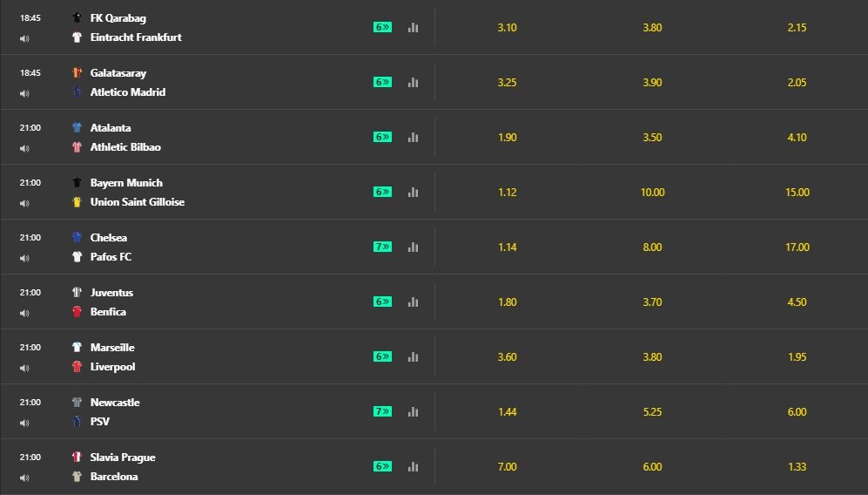Open statistics icon for Galatasaray vs Atletico Madrid
The image size is (868, 495).
click(413, 82)
